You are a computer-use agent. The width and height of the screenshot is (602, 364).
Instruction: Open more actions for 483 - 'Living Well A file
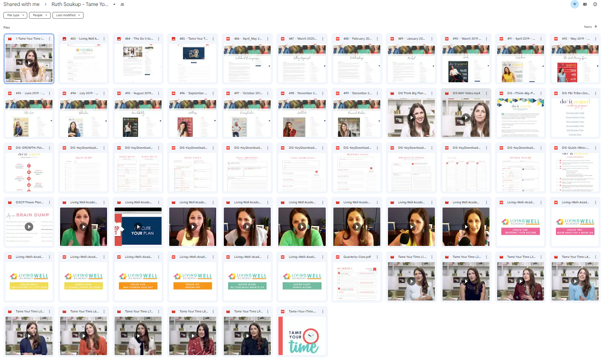pyautogui.click(x=104, y=39)
